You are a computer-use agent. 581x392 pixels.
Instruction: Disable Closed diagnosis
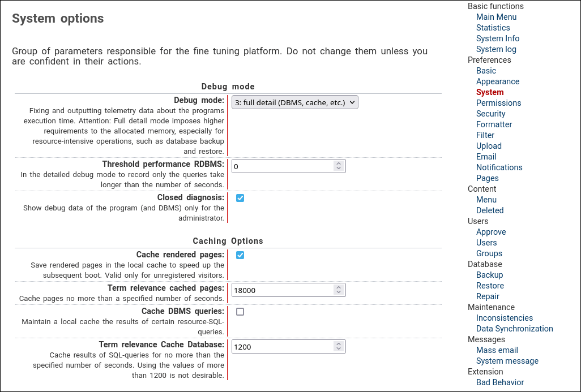pyautogui.click(x=240, y=198)
